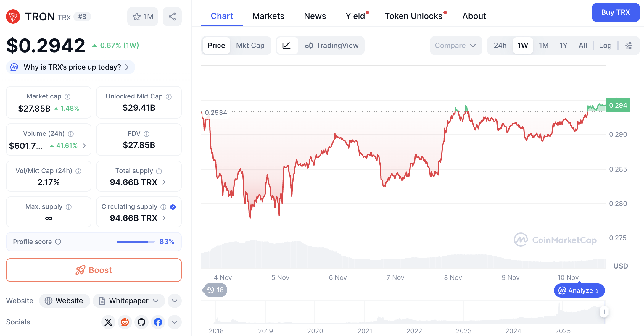644x336 pixels.
Task: Open chart settings via sliders icon
Action: [629, 46]
